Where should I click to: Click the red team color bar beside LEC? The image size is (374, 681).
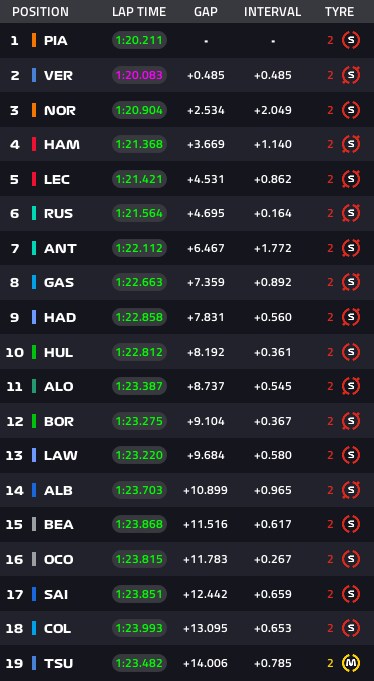click(34, 179)
